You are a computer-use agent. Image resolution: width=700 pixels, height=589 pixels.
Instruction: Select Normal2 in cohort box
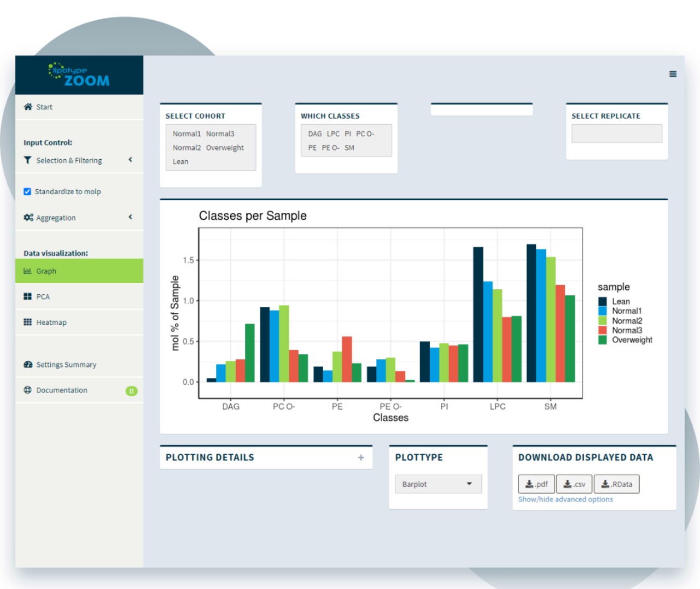click(x=186, y=148)
